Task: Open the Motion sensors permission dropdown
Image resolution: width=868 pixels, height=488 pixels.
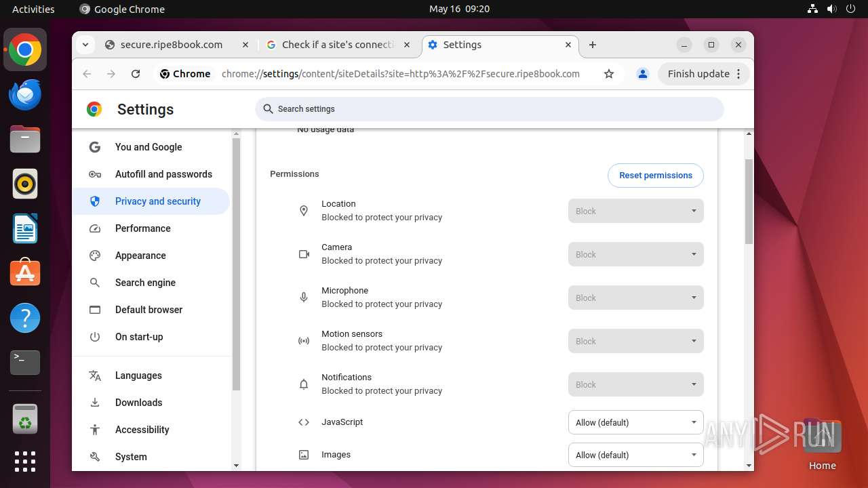Action: point(636,341)
